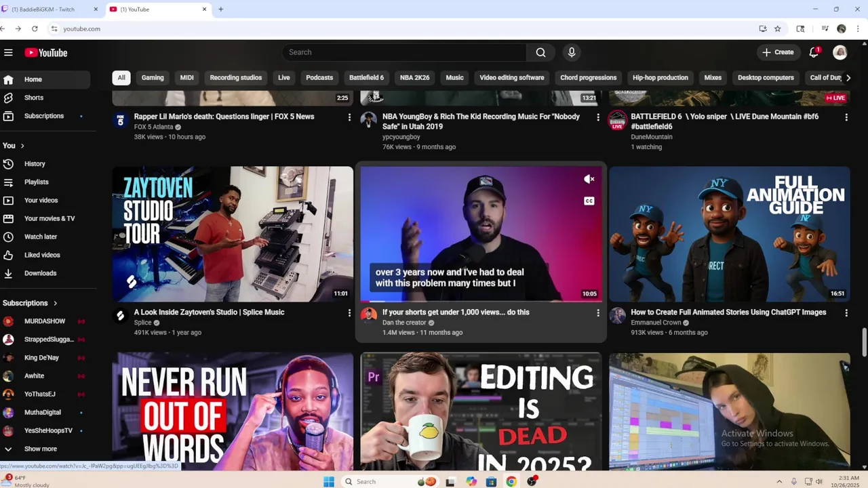Open 'How to Create Full Animated Stories' title
868x488 pixels.
[728, 312]
